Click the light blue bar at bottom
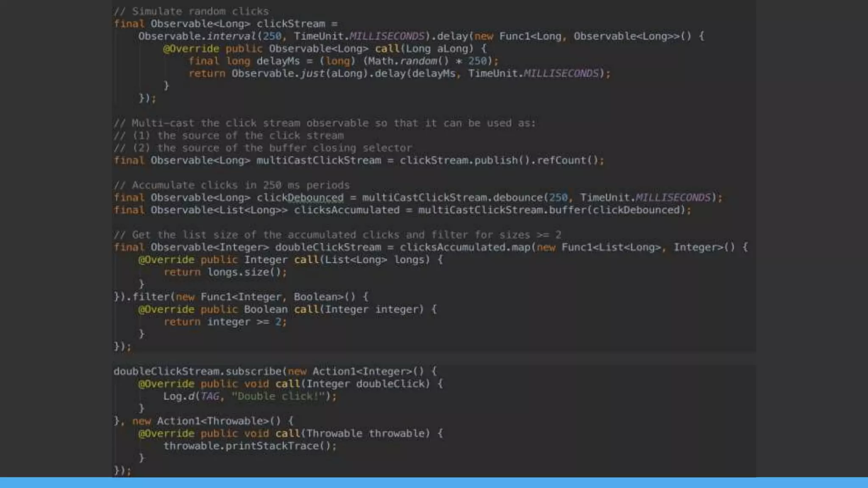The width and height of the screenshot is (868, 488). point(434,482)
